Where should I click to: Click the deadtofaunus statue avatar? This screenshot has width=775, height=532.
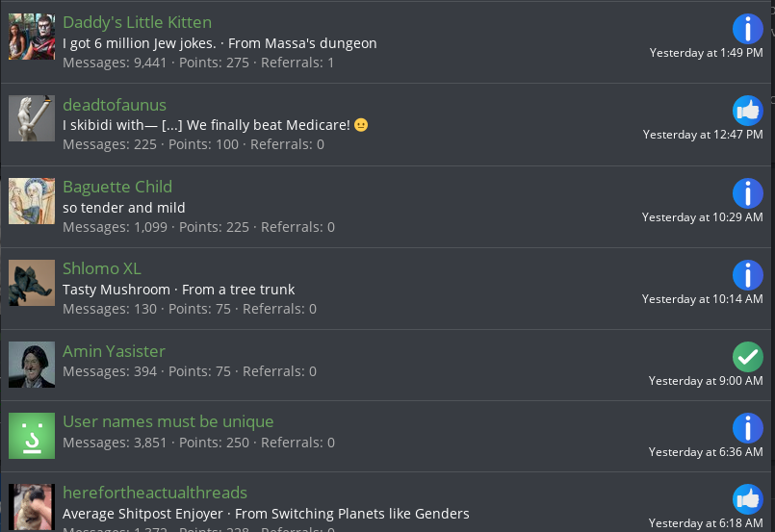pos(32,119)
